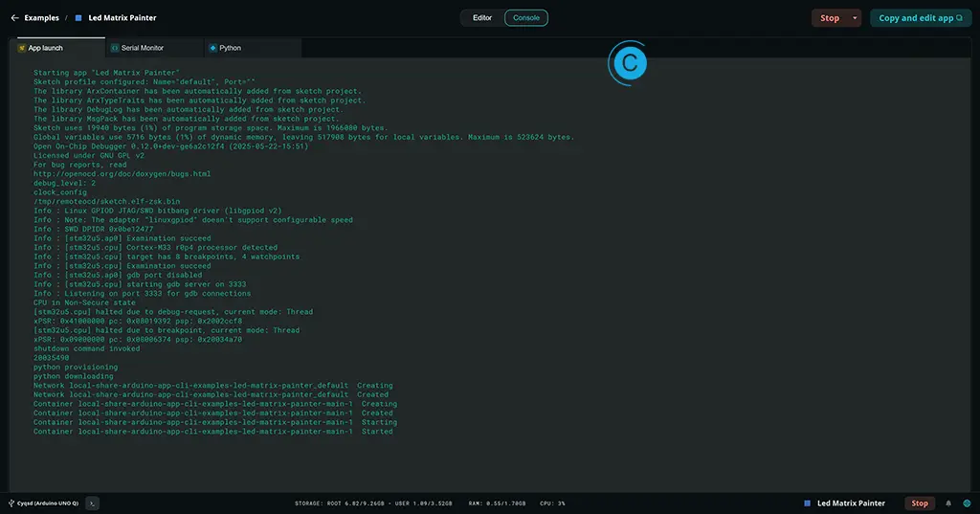The height and width of the screenshot is (514, 980).
Task: Click the Serial Monitor tab icon
Action: (x=115, y=48)
